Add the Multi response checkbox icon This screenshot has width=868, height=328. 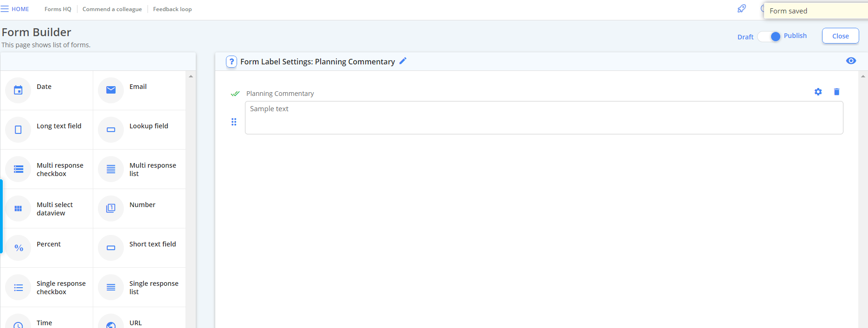(x=18, y=169)
